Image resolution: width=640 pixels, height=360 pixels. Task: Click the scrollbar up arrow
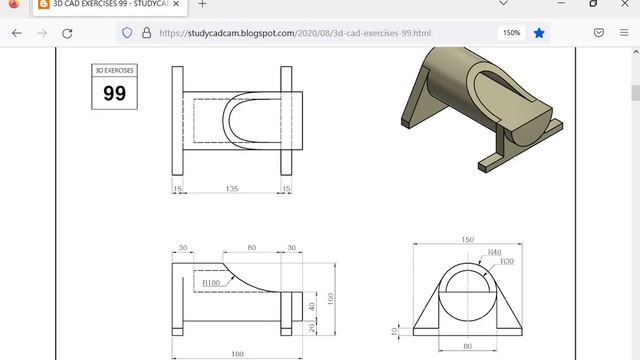[x=636, y=52]
